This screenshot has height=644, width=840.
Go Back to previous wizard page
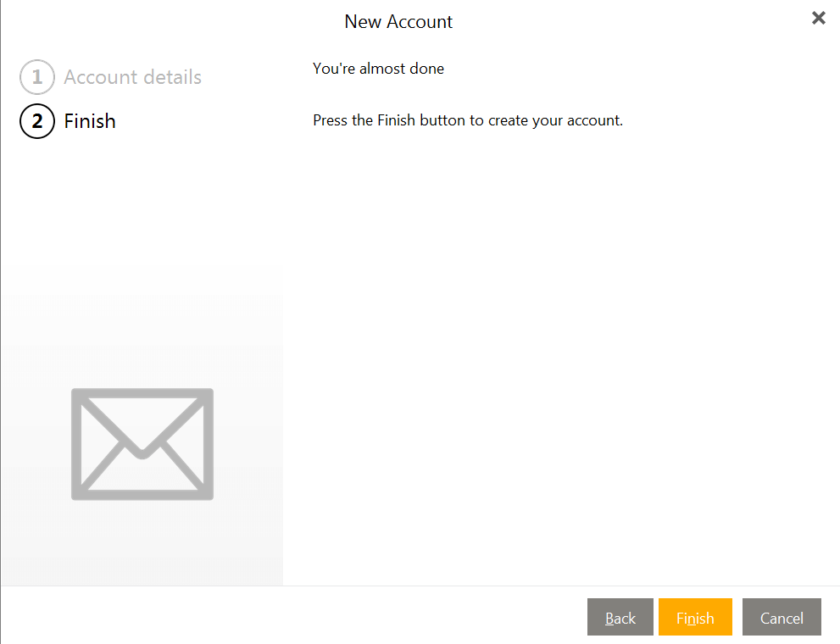click(x=620, y=617)
